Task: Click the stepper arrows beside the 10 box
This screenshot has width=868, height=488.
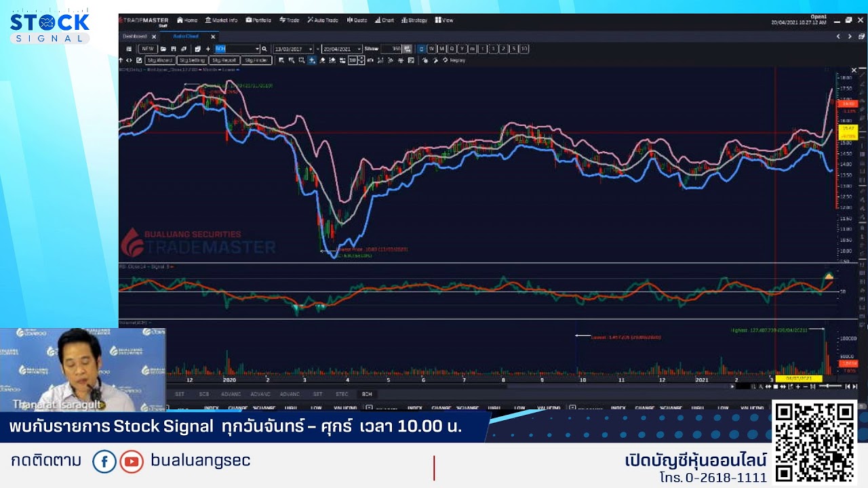Action: (361, 60)
